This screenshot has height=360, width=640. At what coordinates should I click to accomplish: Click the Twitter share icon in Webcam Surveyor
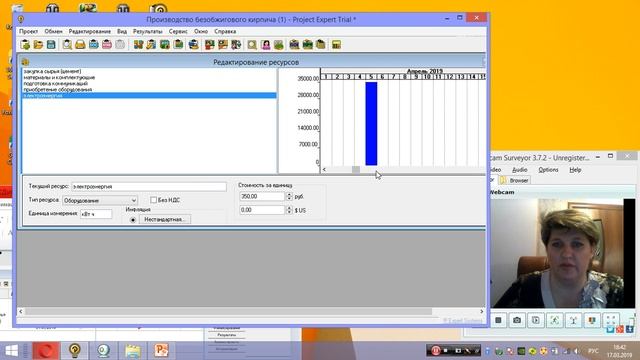click(x=610, y=329)
